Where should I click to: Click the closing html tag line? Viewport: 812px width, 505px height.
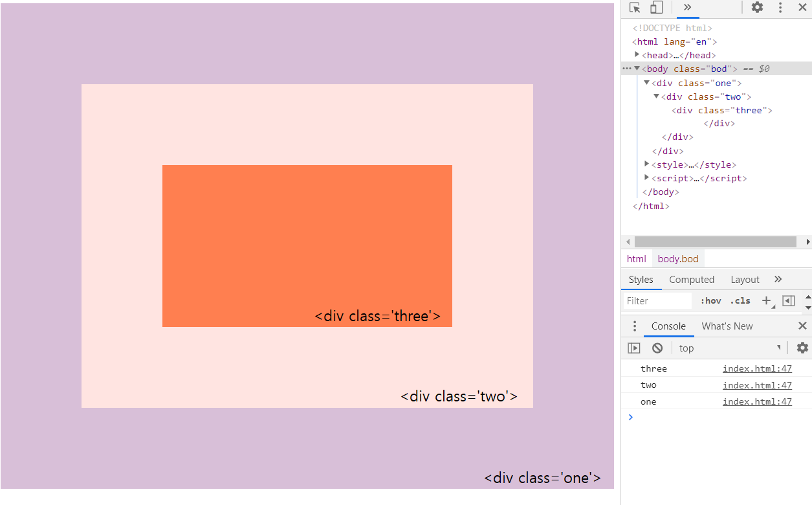pyautogui.click(x=651, y=207)
